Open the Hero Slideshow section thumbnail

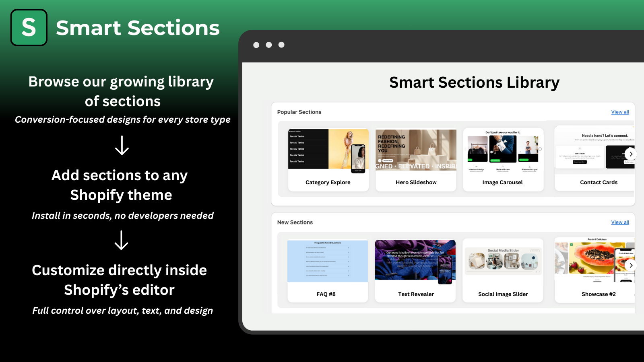[416, 150]
